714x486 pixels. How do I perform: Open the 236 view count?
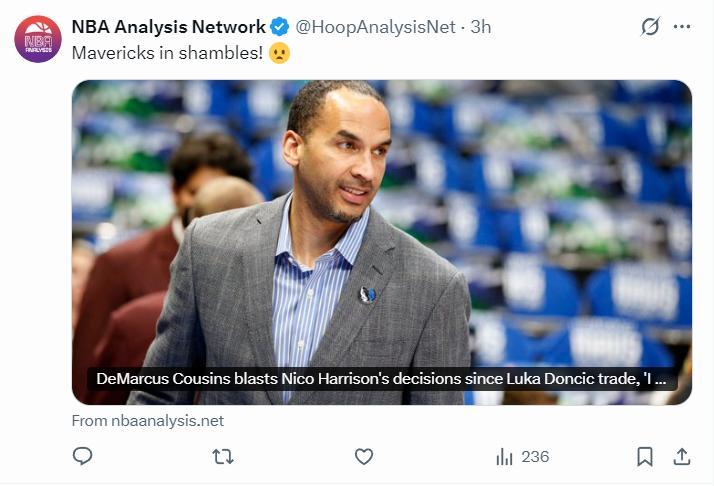[x=535, y=456]
